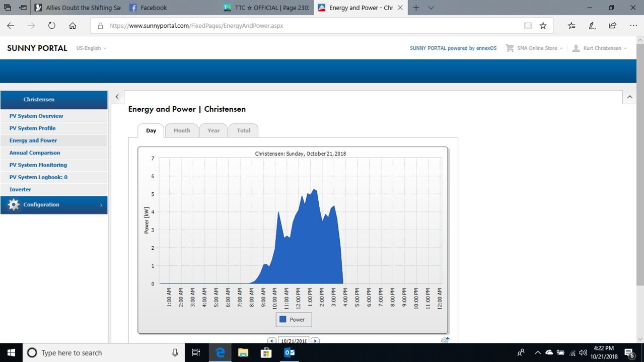Show tabs you've set aside
The width and height of the screenshot is (644, 362).
(x=7, y=8)
